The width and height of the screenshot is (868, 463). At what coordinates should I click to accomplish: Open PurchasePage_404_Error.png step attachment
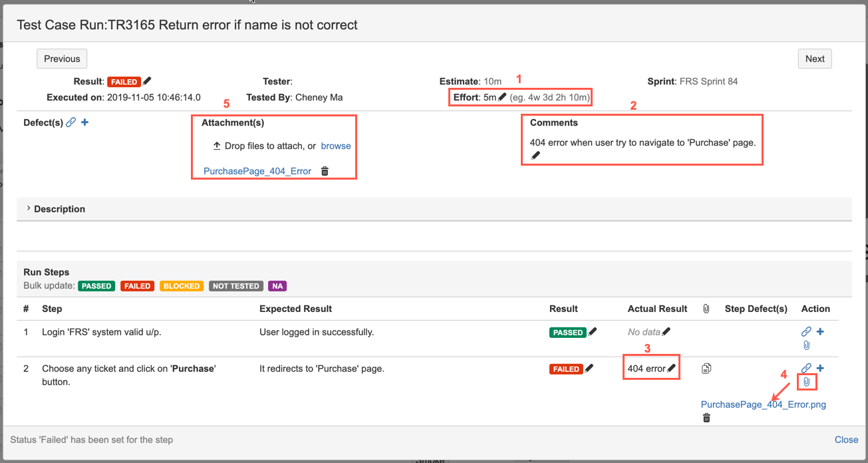(x=764, y=404)
